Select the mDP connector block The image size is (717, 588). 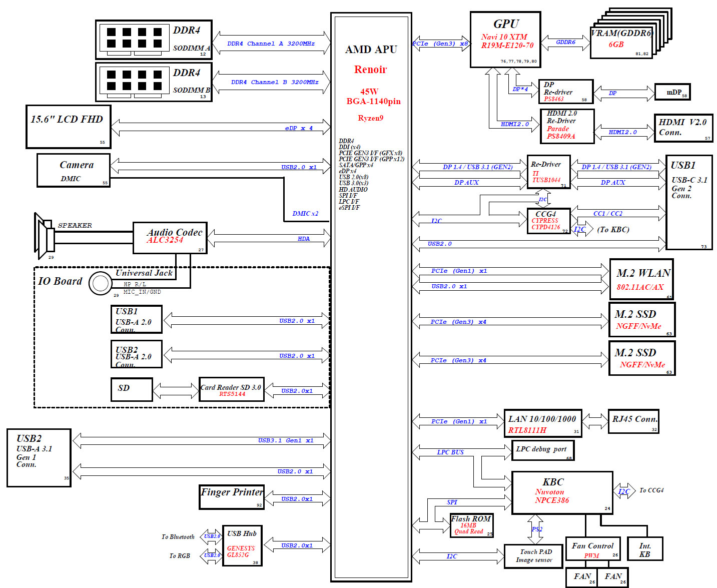point(672,92)
